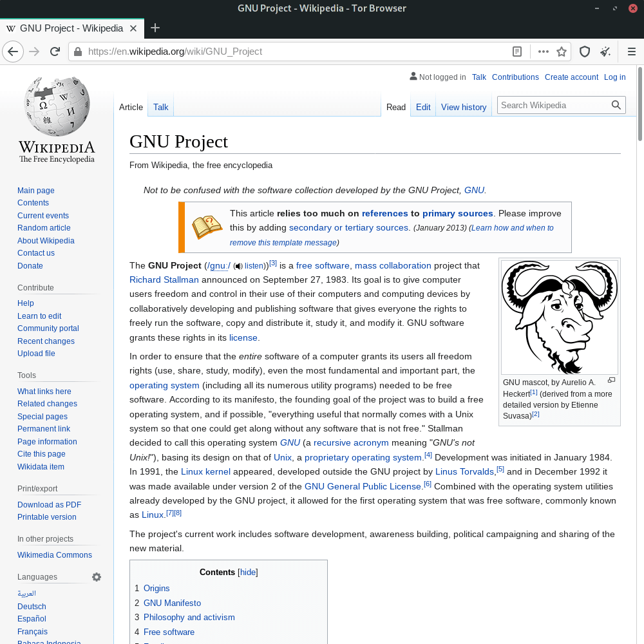Open Printable version link
This screenshot has width=644, height=644.
47,517
